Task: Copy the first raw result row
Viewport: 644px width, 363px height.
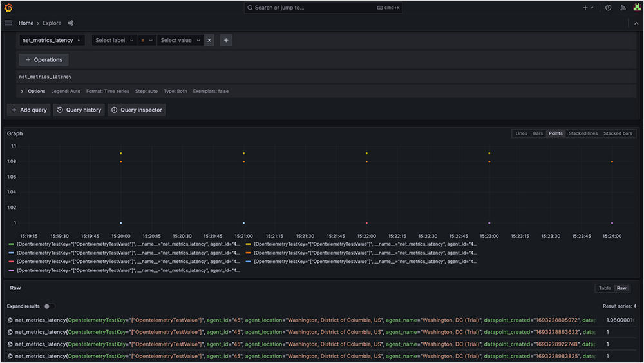Action: 10,320
